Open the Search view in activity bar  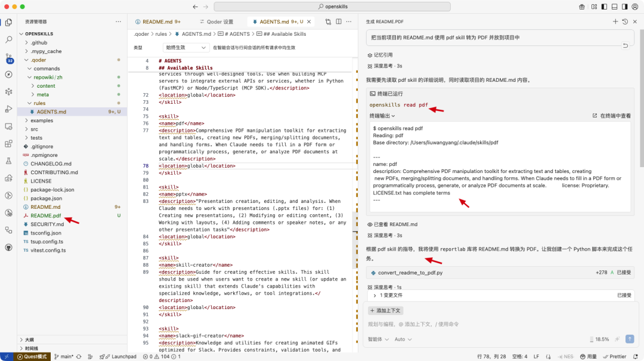tap(8, 39)
